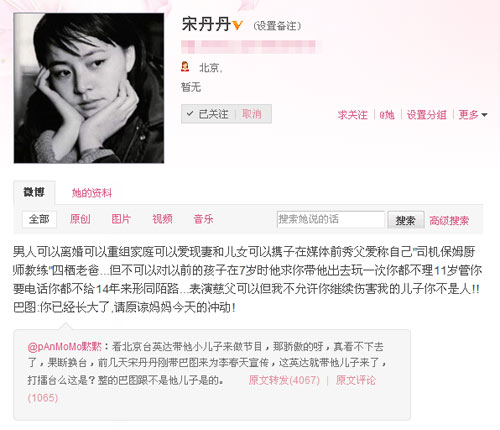Click 设置备注 next to the username
Viewport: 500px width, 430px height.
pyautogui.click(x=277, y=26)
